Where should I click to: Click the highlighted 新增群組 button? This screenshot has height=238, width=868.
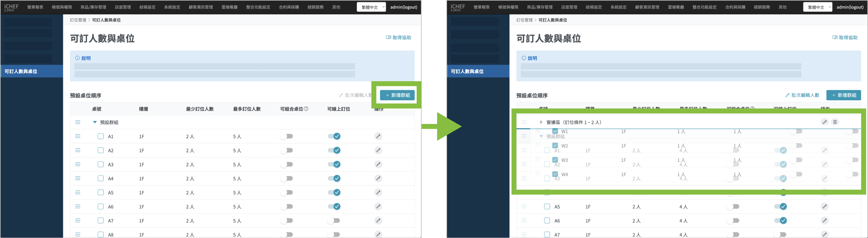point(397,95)
